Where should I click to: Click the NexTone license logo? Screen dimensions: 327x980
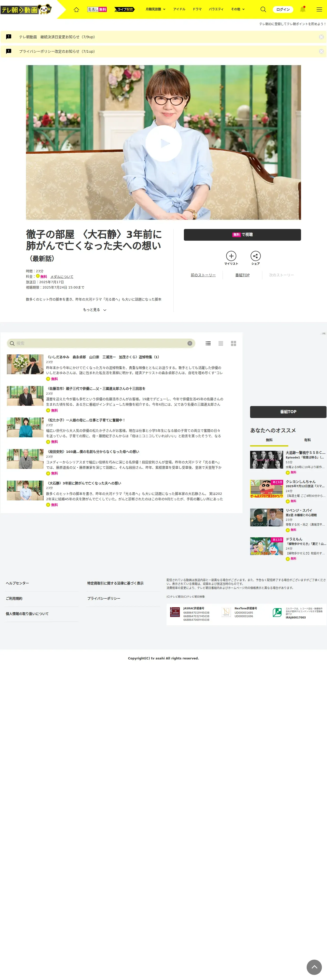point(226,612)
